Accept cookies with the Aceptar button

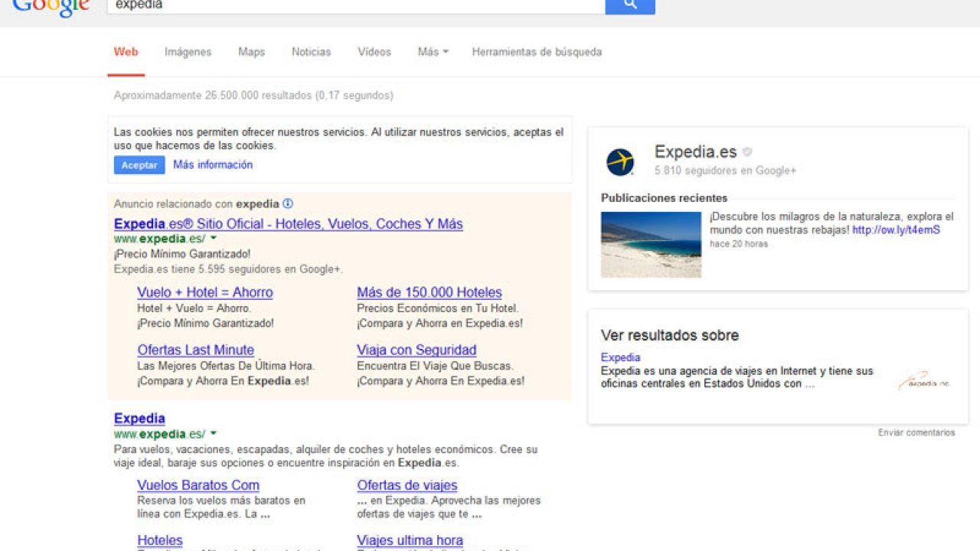click(x=139, y=165)
